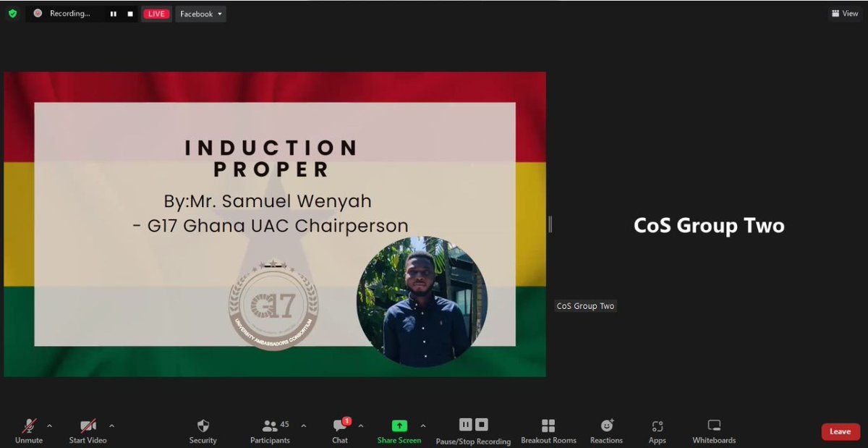This screenshot has height=448, width=868.
Task: Stop recording from top recording bar
Action: pyautogui.click(x=130, y=14)
